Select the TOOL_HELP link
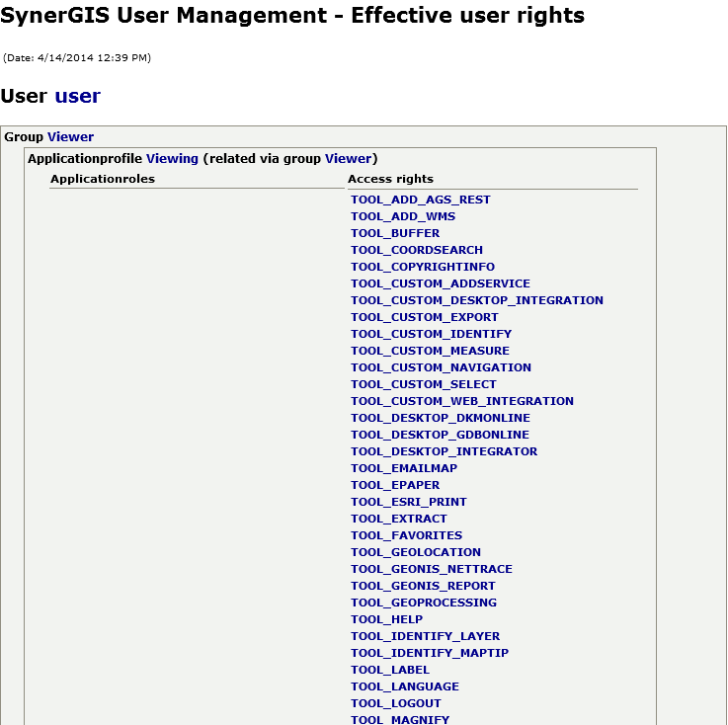The height and width of the screenshot is (725, 728). click(387, 619)
